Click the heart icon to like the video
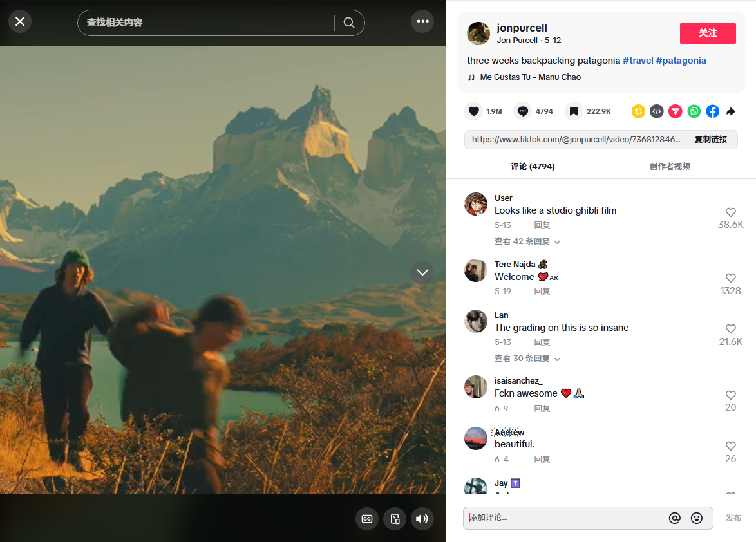The height and width of the screenshot is (542, 756). click(474, 111)
